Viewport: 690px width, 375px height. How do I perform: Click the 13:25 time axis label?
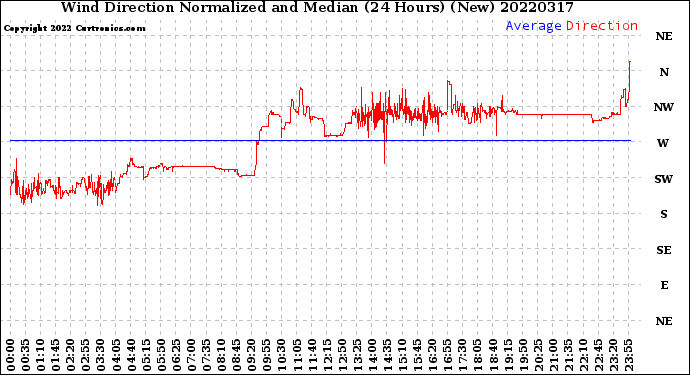357,355
